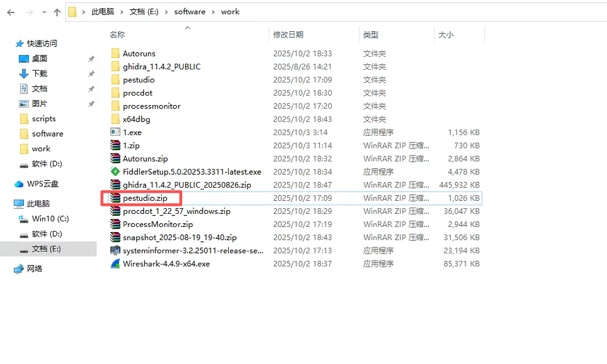Select 桌面 in quick access
607x364 pixels.
coord(39,59)
